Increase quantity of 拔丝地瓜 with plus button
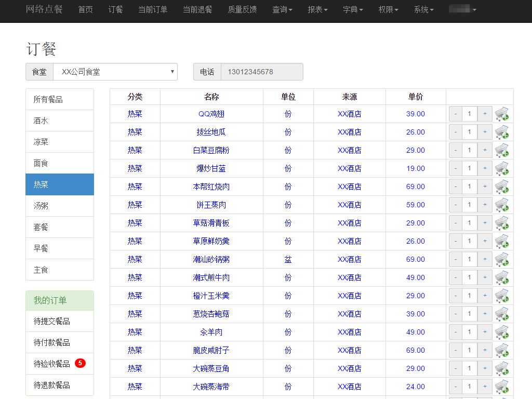This screenshot has width=532, height=399. 484,131
